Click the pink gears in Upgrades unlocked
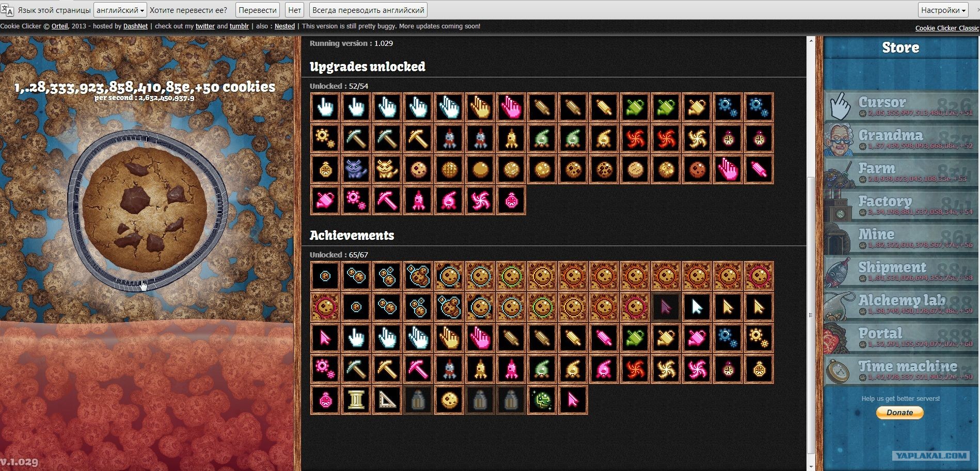 tap(356, 200)
